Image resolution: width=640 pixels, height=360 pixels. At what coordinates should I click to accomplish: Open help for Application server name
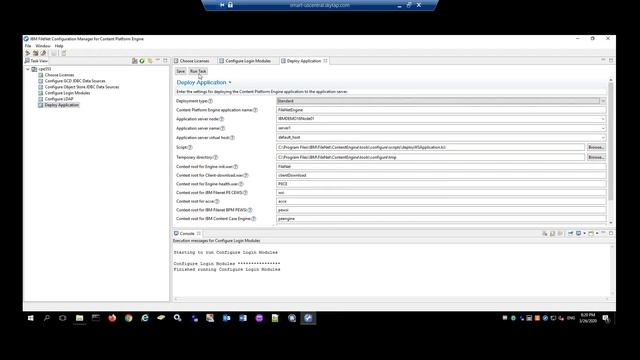coord(222,128)
